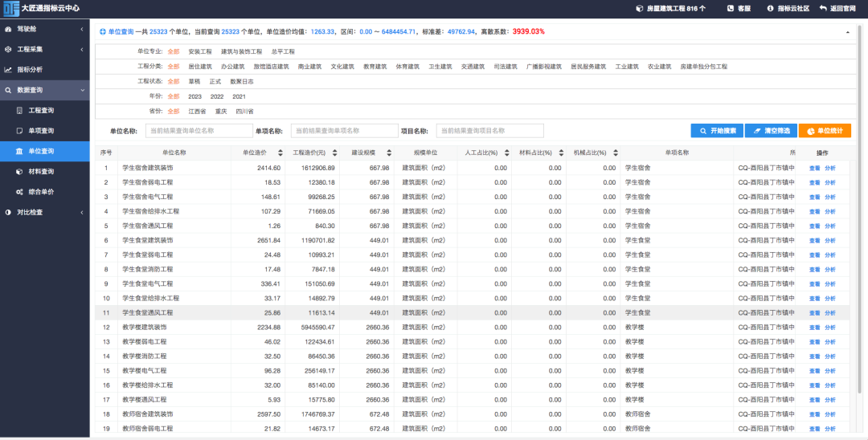
Task: Expand the 工程采集 sidebar menu chevron
Action: pos(82,49)
